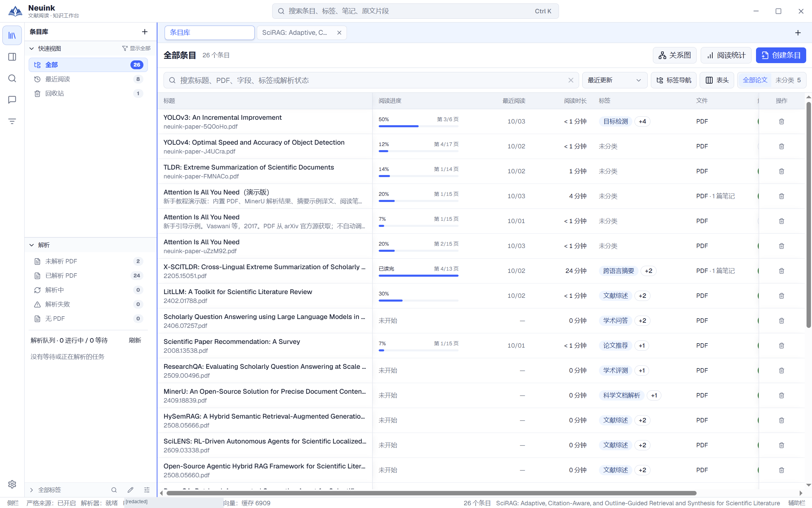Select the 最近阅读 quick view
The image size is (812, 508).
pyautogui.click(x=88, y=79)
